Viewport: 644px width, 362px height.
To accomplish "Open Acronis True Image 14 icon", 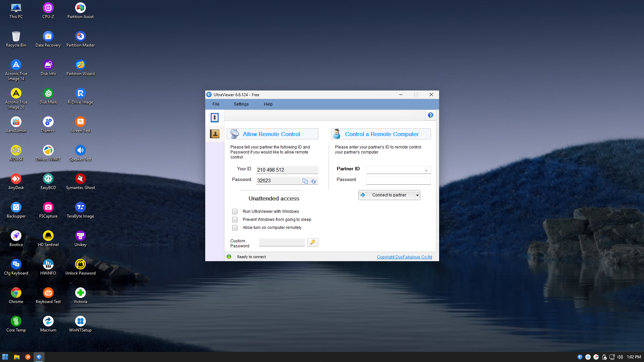I will (x=16, y=70).
